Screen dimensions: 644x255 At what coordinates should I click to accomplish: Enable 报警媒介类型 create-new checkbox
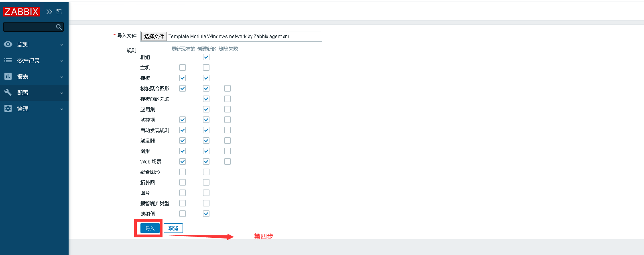(x=206, y=203)
